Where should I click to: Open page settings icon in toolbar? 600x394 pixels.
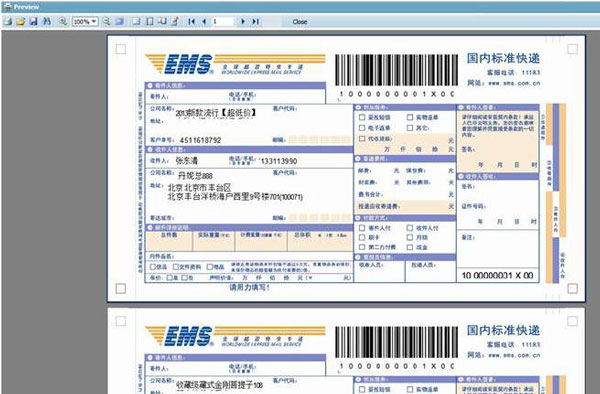tap(162, 21)
